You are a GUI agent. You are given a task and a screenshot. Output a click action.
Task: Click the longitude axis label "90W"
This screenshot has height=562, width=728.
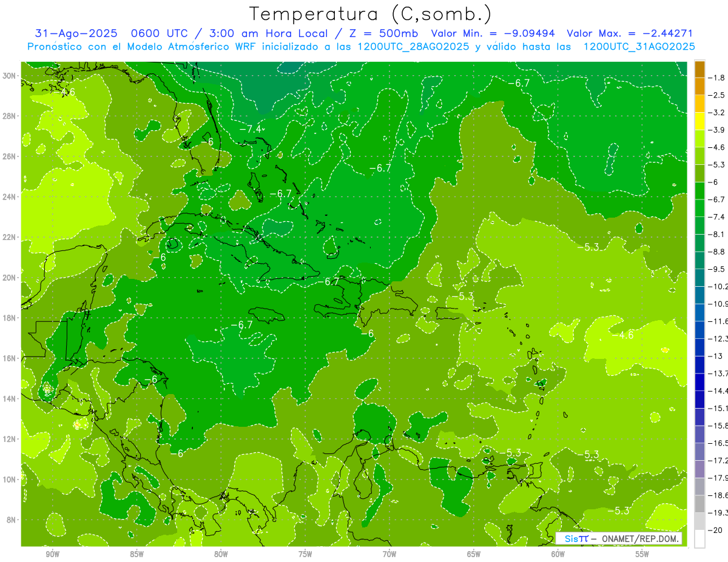click(x=52, y=554)
